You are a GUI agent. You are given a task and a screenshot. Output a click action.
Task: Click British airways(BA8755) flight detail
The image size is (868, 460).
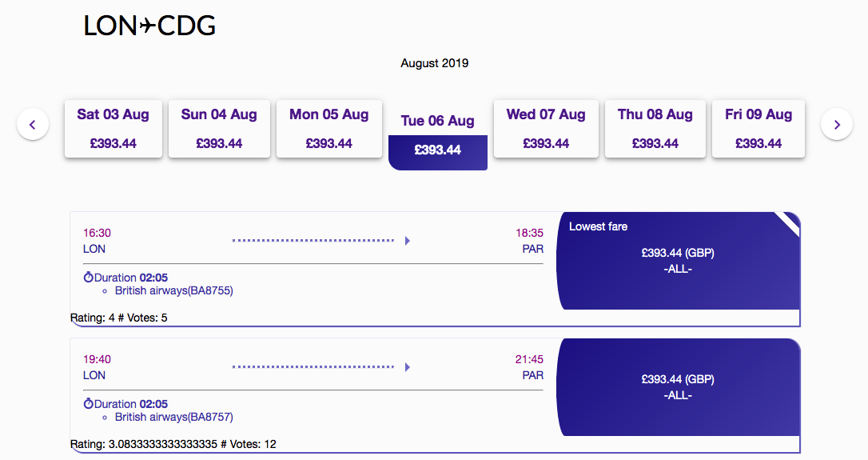(x=173, y=290)
